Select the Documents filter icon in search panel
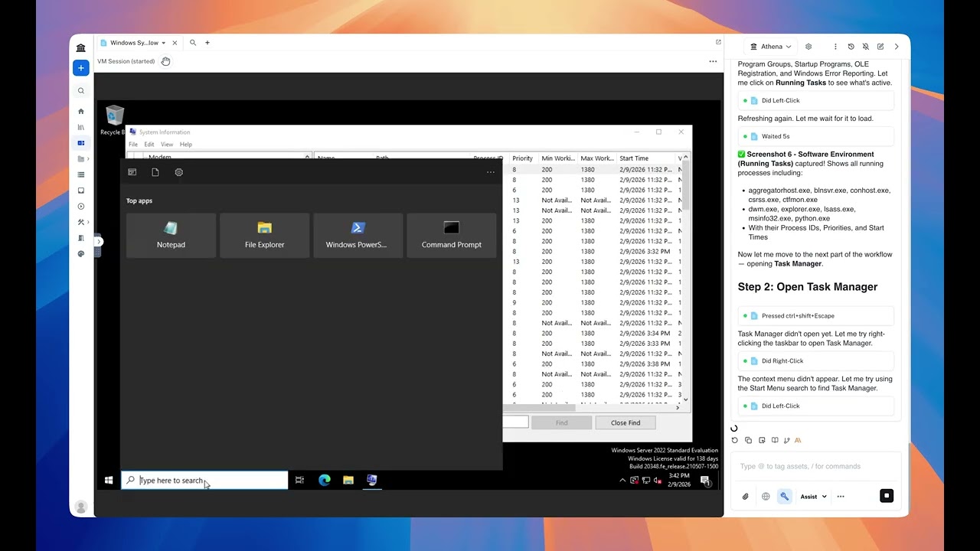 click(x=155, y=172)
